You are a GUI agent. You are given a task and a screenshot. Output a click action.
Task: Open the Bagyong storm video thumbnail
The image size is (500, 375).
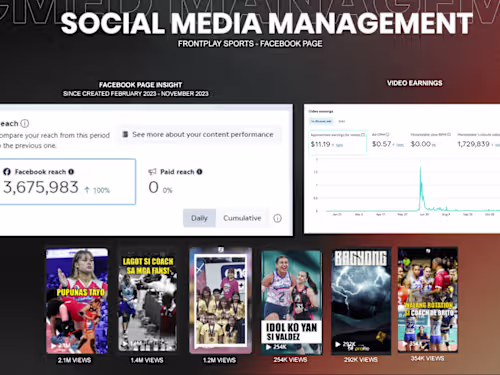[361, 301]
